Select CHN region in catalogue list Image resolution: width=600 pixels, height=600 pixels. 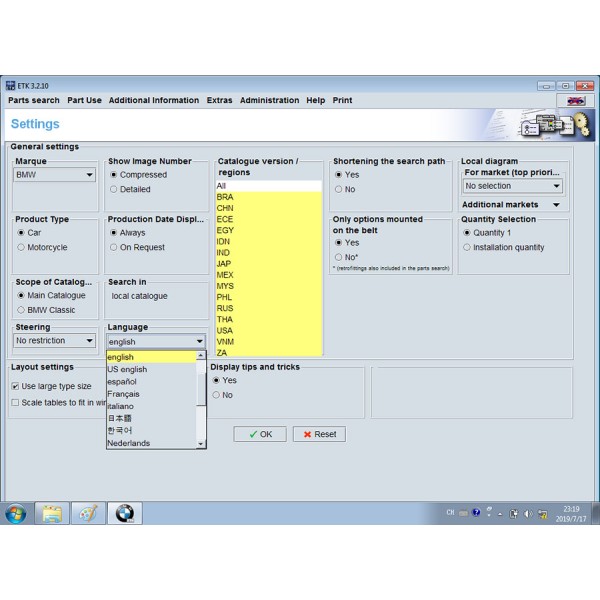pos(269,208)
